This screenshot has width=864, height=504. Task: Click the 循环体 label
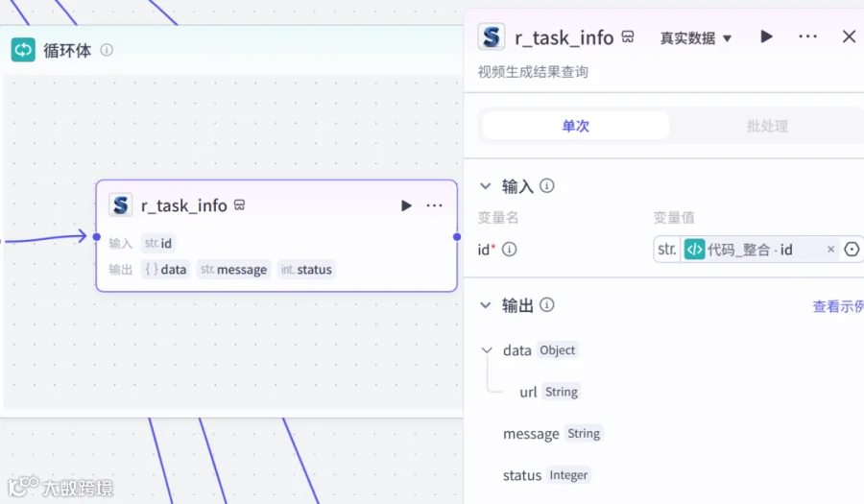coord(67,50)
